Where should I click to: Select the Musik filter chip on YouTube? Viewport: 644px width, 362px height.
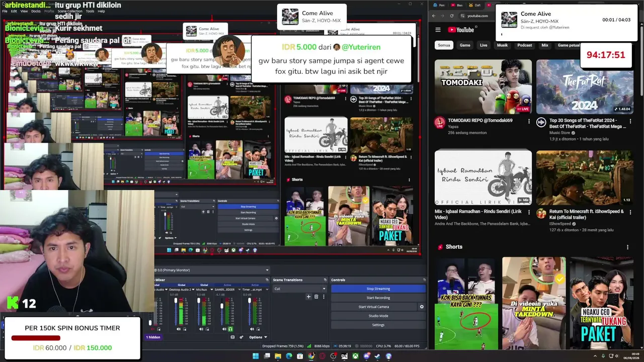[502, 45]
